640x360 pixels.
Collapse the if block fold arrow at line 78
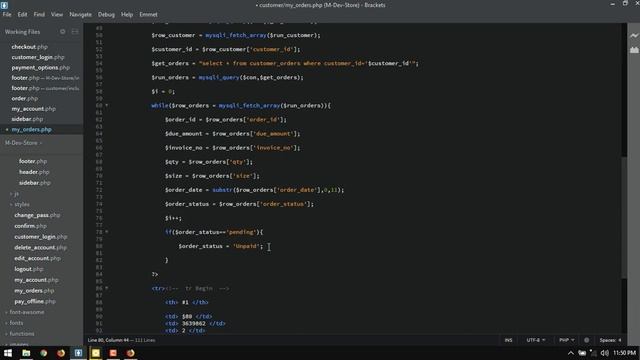(x=107, y=232)
